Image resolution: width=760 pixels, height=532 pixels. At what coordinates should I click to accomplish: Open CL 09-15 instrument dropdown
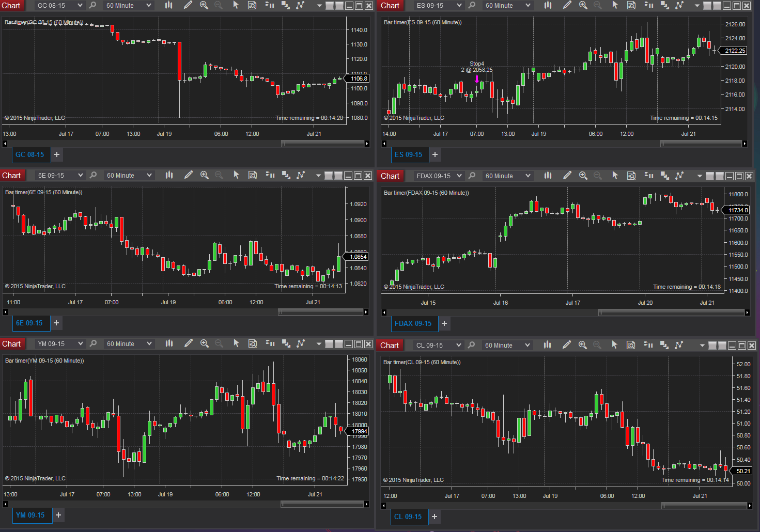438,345
